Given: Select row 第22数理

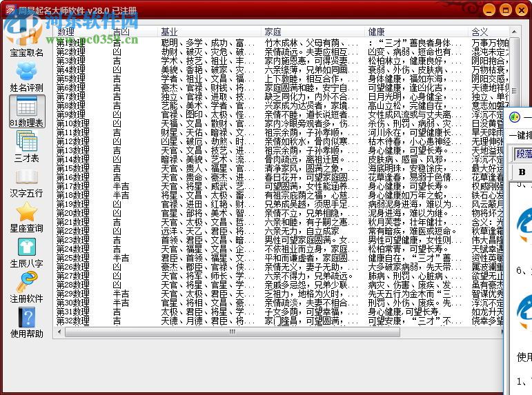Looking at the screenshot, I should 279,232.
